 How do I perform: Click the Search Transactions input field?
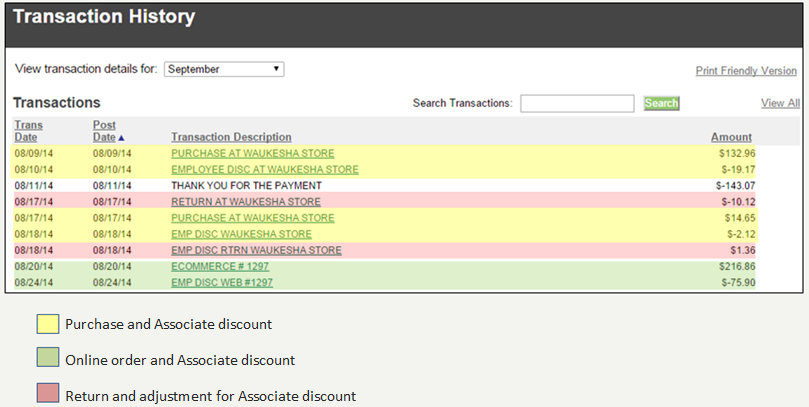pos(577,103)
